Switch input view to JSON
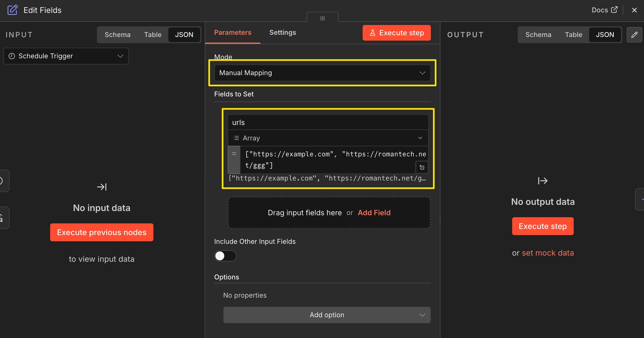The image size is (644, 338). pyautogui.click(x=184, y=35)
